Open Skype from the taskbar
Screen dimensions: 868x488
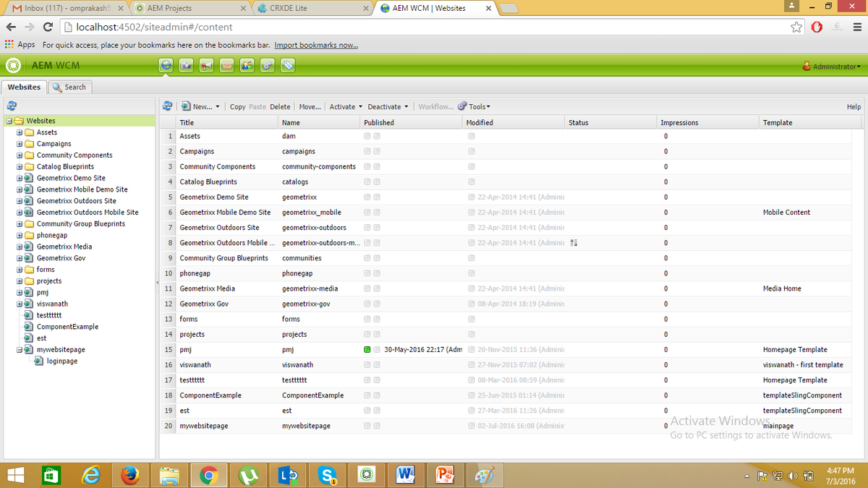(328, 475)
